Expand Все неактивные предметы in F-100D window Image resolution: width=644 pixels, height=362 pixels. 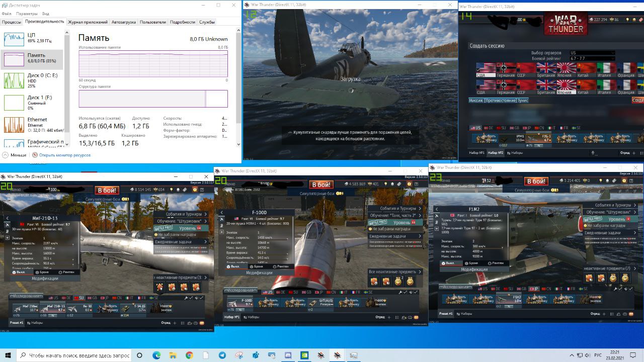395,271
